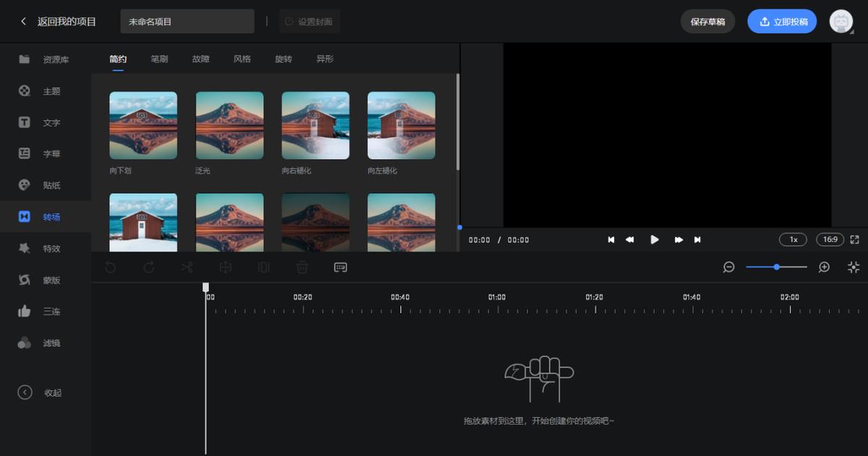This screenshot has width=868, height=456.
Task: Open the 1x playback speed dropdown
Action: (x=793, y=239)
